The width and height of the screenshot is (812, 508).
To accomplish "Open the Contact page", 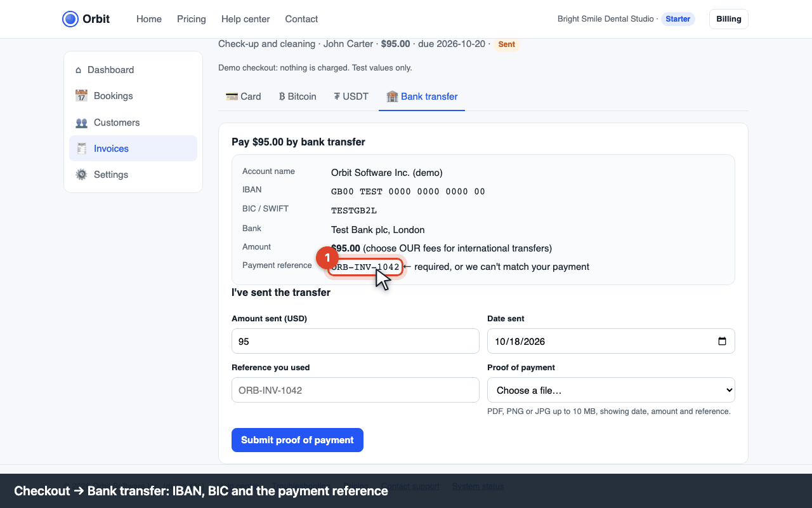I will click(x=301, y=19).
